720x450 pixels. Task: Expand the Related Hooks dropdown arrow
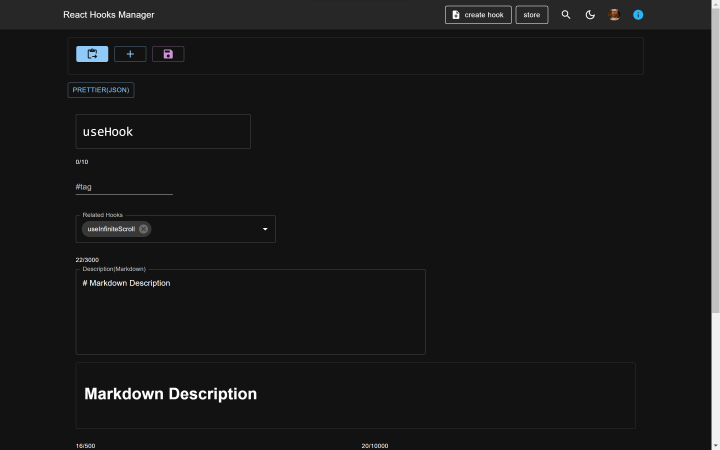point(265,229)
